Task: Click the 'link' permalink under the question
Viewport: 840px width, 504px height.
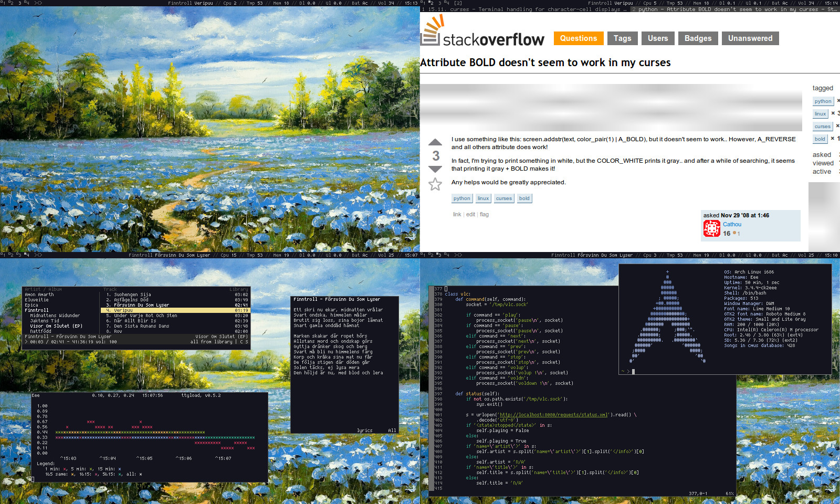Action: [x=457, y=214]
